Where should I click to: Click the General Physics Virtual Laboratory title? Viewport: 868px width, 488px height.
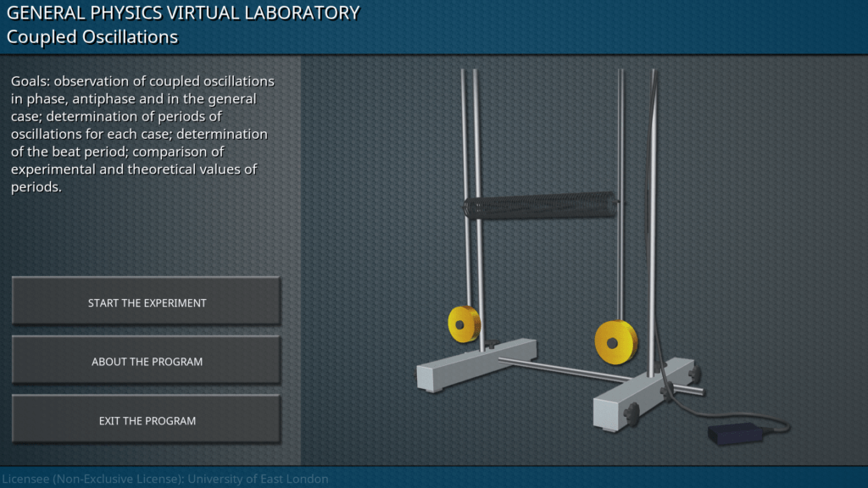pos(183,14)
